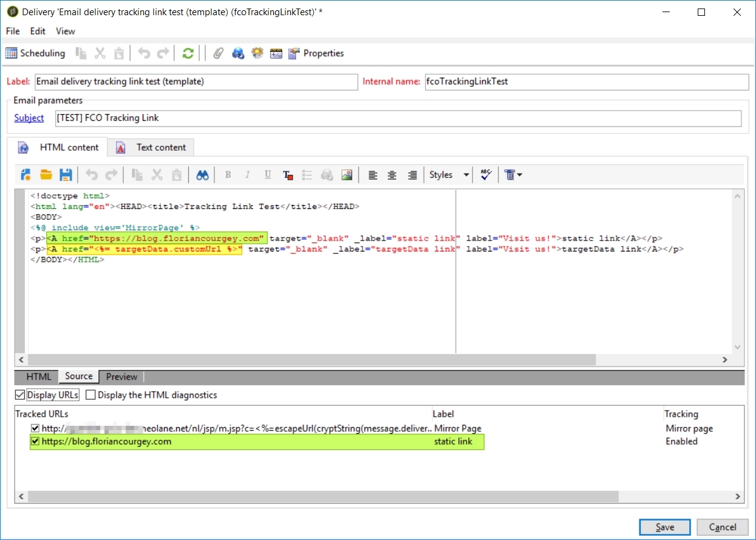The height and width of the screenshot is (540, 756).
Task: Click the Subject link
Action: pyautogui.click(x=29, y=118)
